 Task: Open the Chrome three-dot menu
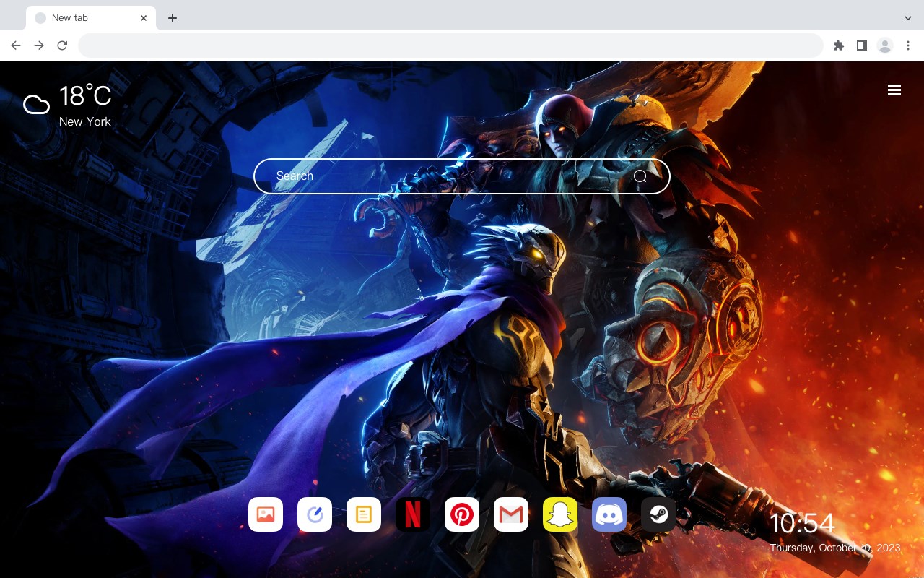tap(908, 46)
